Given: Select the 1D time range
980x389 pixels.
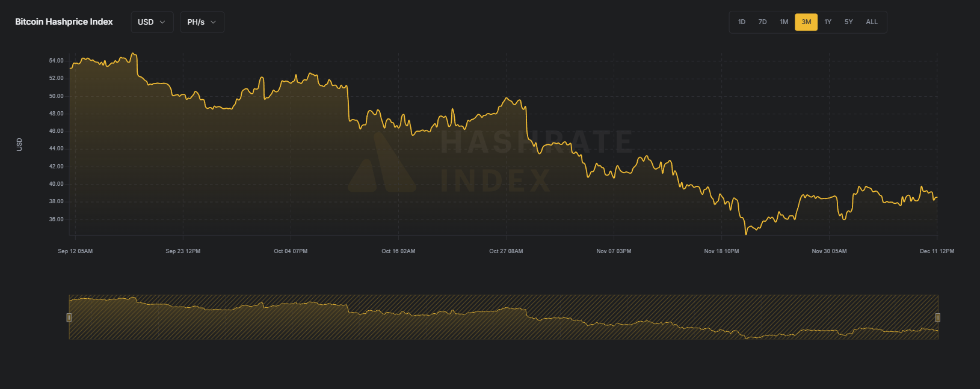Looking at the screenshot, I should pos(742,22).
